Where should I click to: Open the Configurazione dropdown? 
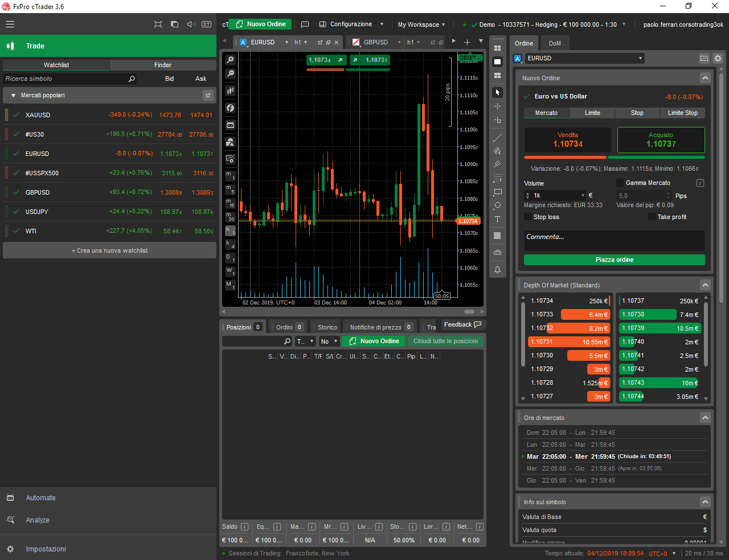[351, 24]
